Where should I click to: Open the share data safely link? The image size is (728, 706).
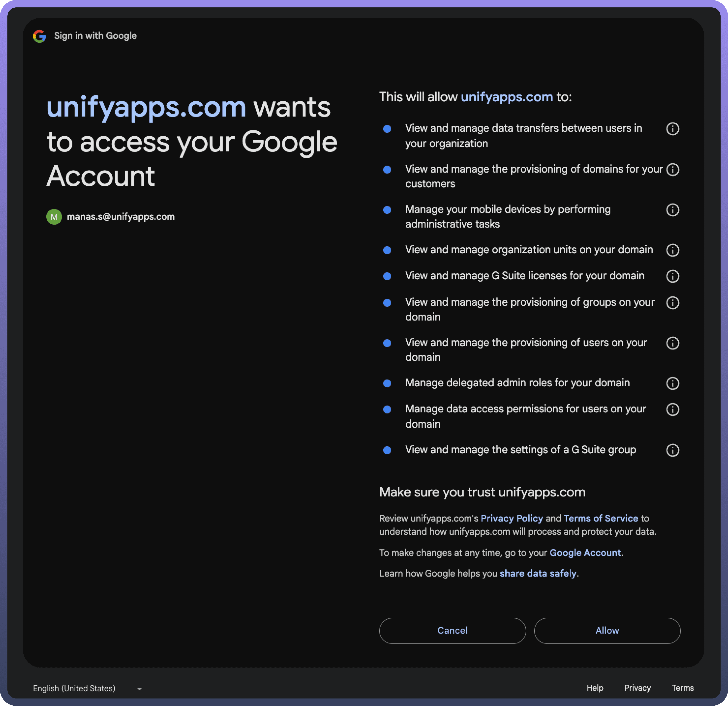click(x=538, y=573)
